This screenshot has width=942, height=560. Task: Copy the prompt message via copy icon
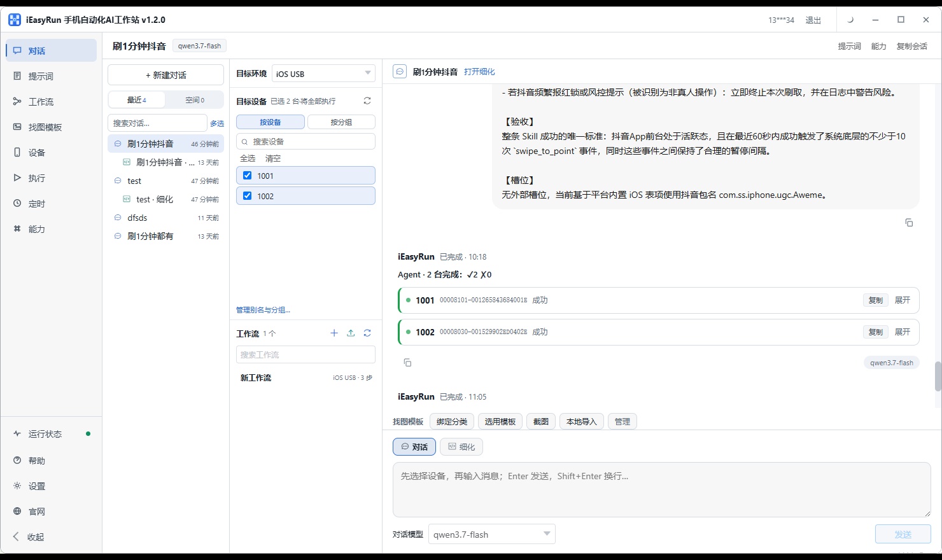click(909, 223)
